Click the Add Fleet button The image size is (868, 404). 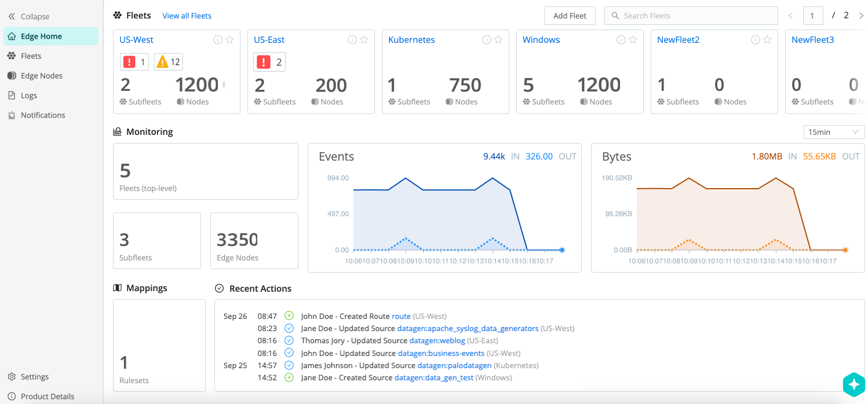pos(570,16)
